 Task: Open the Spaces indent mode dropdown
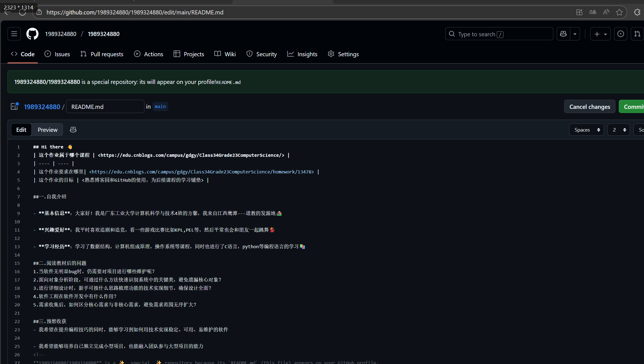tap(586, 130)
